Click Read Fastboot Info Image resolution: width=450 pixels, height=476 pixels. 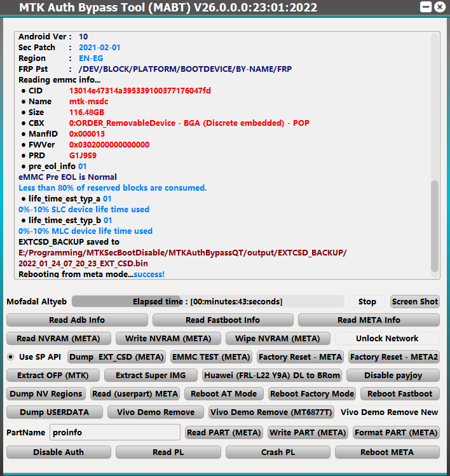pyautogui.click(x=223, y=320)
